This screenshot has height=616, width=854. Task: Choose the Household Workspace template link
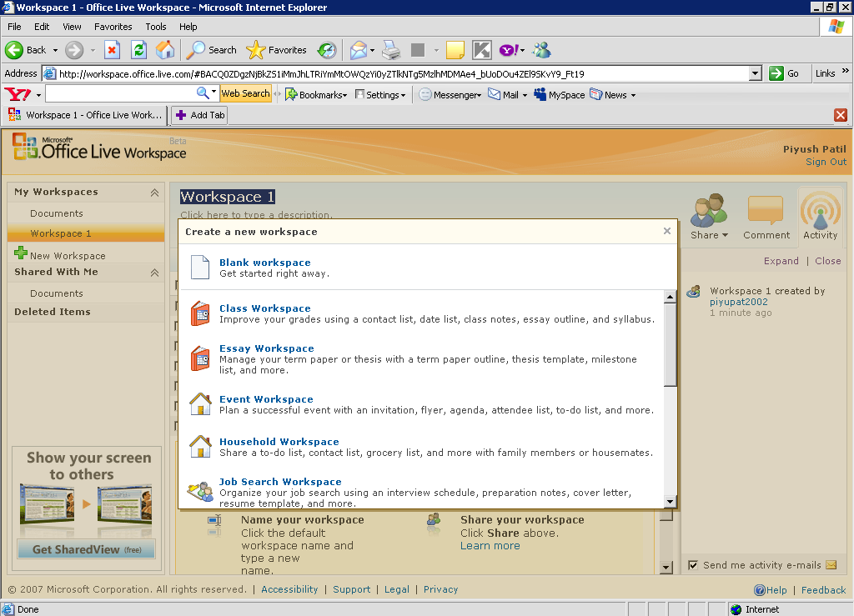(279, 441)
